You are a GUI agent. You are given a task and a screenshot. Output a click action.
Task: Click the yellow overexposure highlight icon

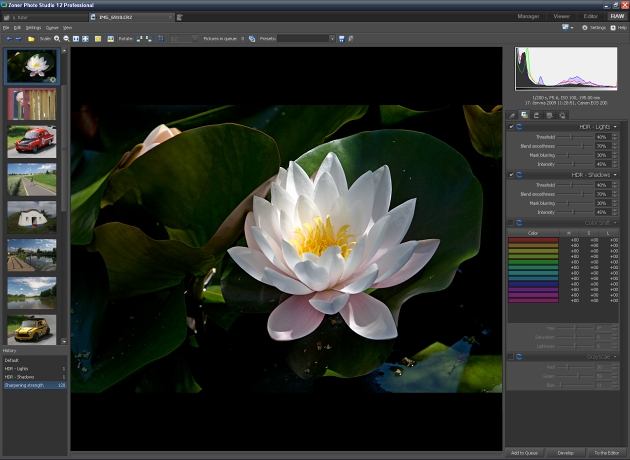coord(98,39)
